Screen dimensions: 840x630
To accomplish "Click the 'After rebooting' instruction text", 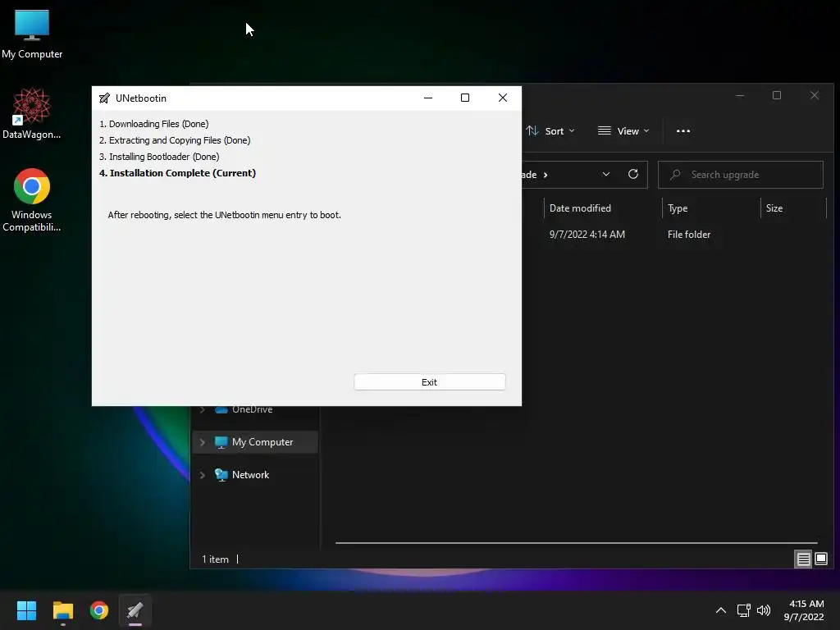I will click(225, 215).
